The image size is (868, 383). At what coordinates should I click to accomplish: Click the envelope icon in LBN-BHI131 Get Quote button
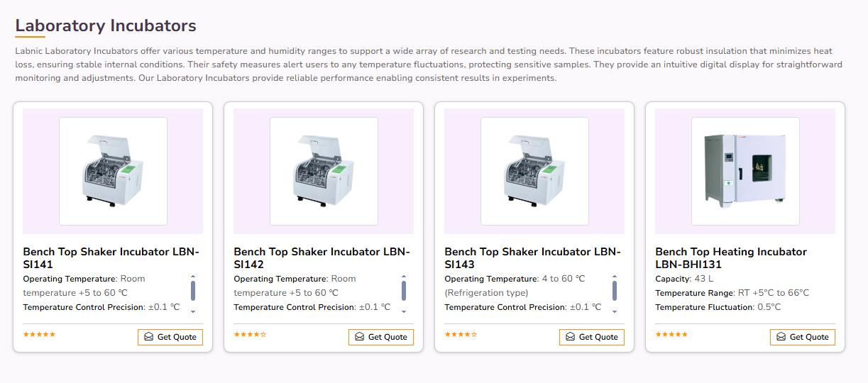781,337
